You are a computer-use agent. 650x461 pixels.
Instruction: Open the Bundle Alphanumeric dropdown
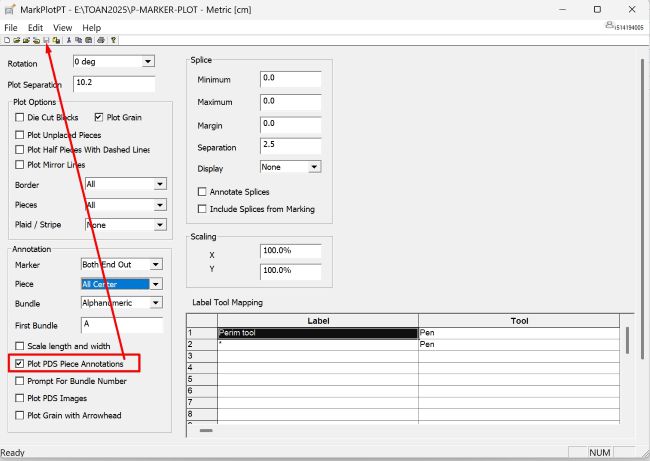click(156, 303)
